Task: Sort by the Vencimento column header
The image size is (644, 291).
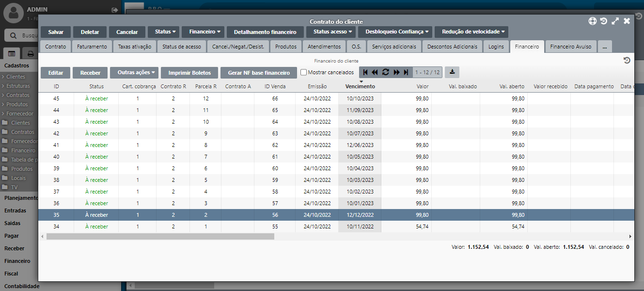Action: (360, 86)
